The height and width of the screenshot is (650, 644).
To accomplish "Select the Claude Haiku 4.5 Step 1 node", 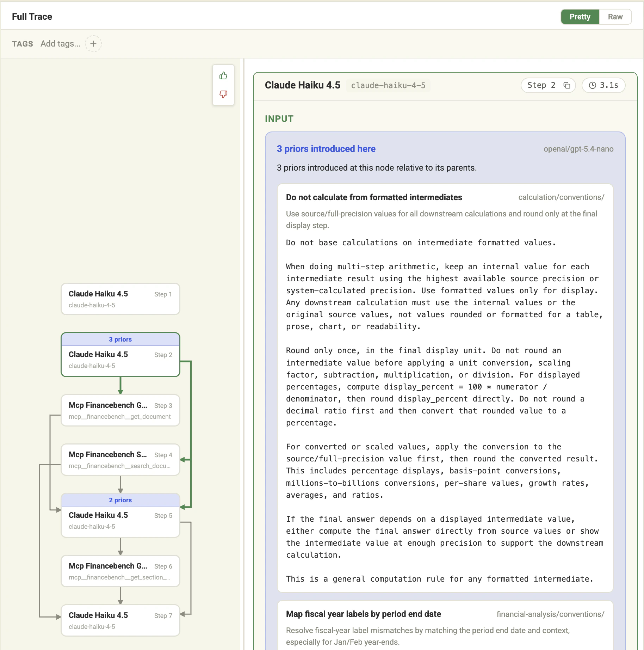I will coord(120,299).
